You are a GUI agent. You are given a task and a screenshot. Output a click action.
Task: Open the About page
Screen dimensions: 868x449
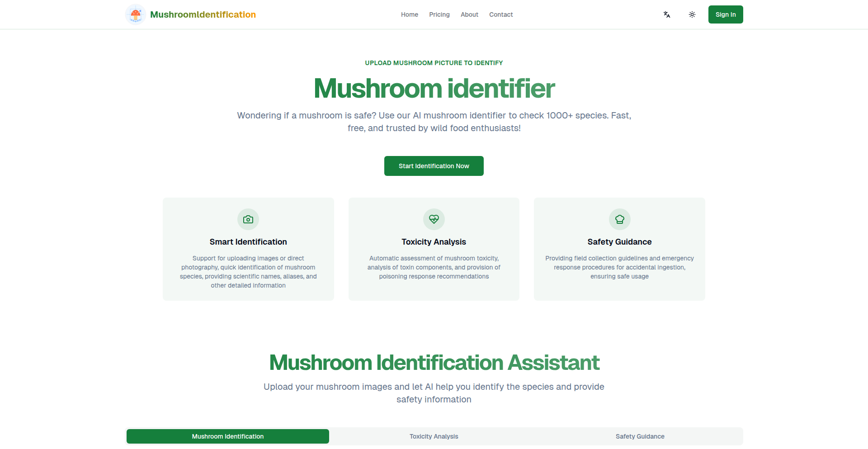469,14
